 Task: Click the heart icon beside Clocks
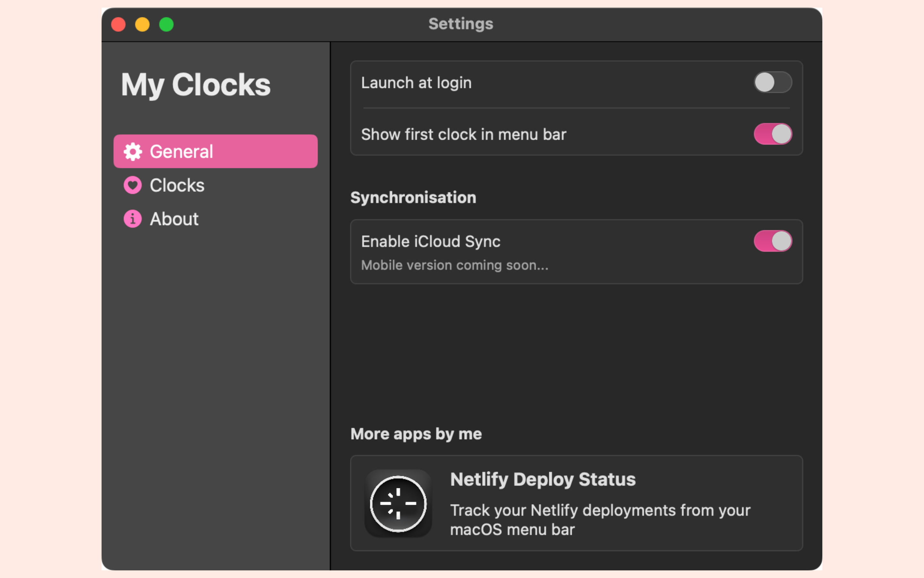click(x=133, y=185)
